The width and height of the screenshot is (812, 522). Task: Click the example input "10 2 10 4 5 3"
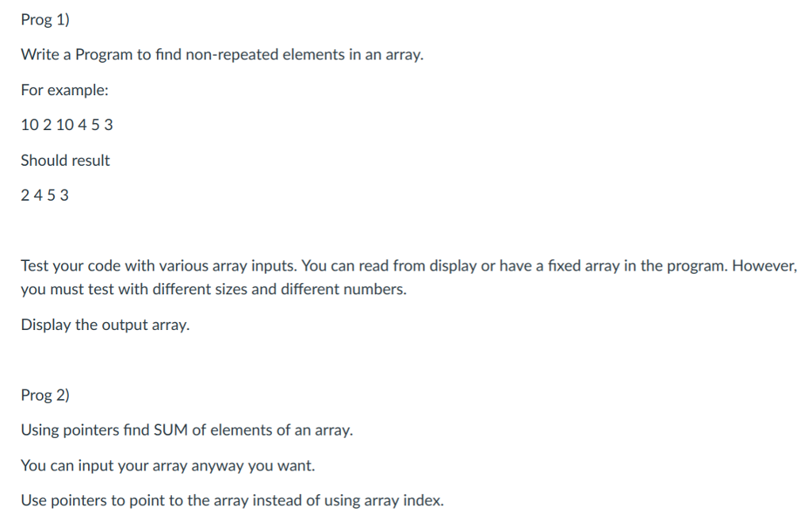[x=67, y=125]
